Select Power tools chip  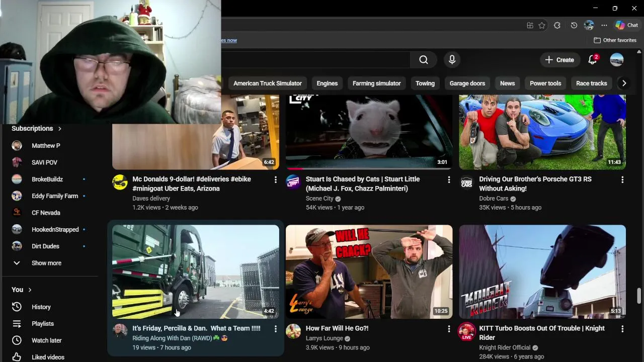pyautogui.click(x=545, y=83)
